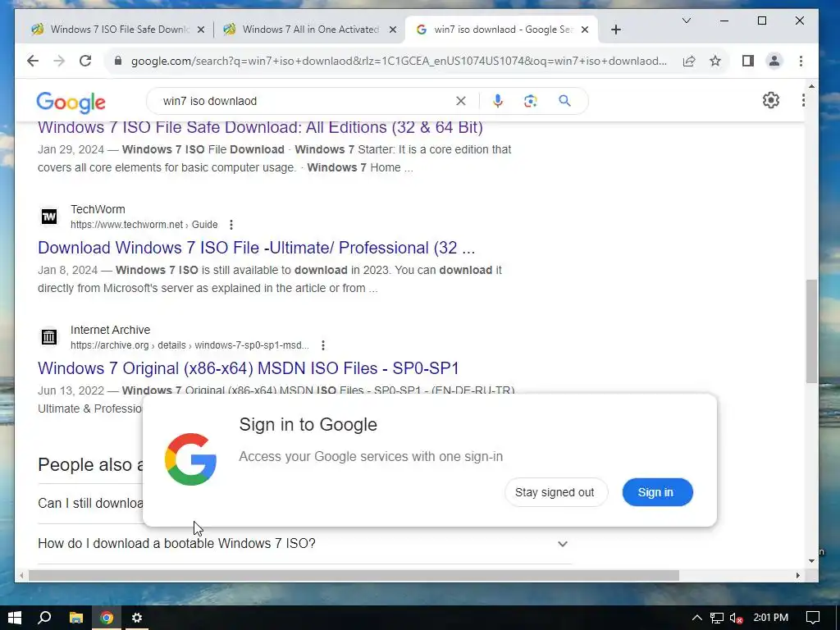Viewport: 840px width, 630px height.
Task: Open Windows 7 Original MSDN ISO Files result
Action: pos(249,368)
